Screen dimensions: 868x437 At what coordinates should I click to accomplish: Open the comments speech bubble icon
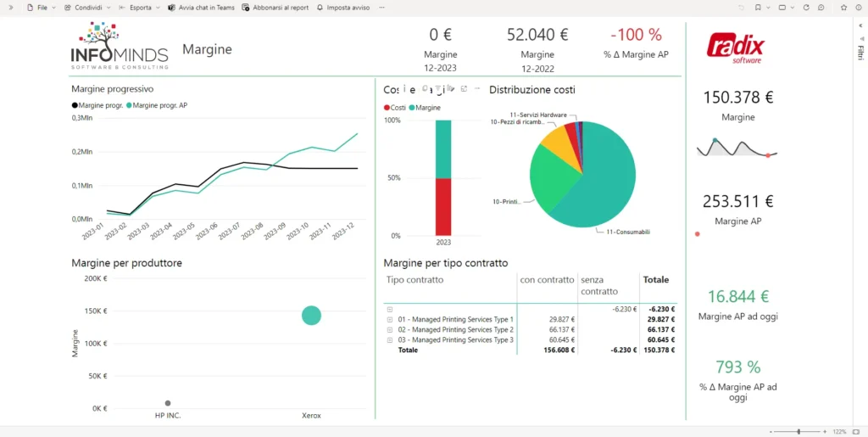[x=821, y=8]
